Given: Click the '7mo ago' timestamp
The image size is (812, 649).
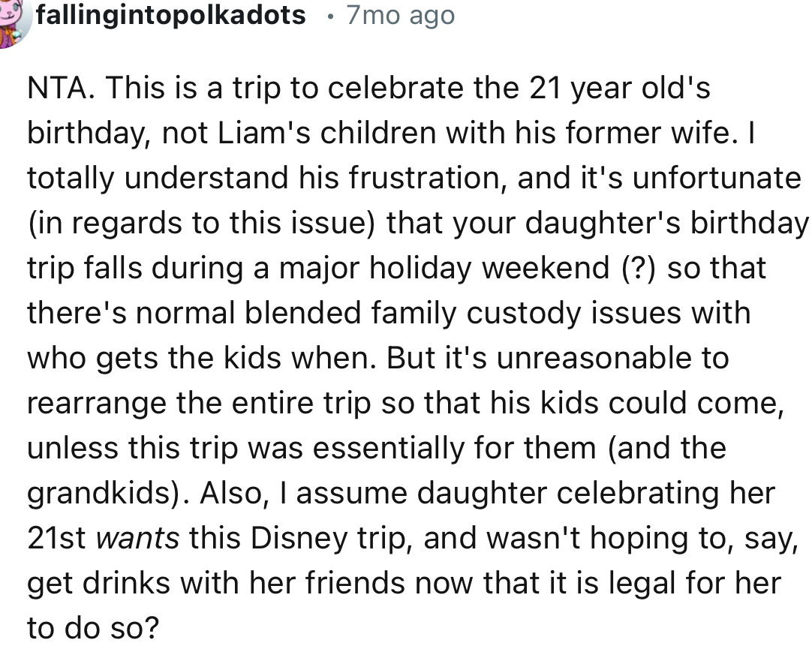Looking at the screenshot, I should [x=400, y=15].
